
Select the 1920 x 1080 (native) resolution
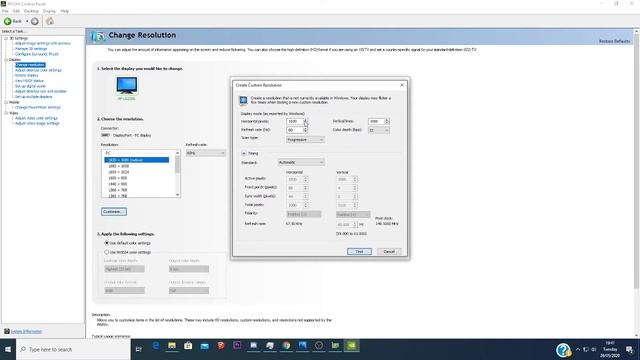tap(137, 160)
